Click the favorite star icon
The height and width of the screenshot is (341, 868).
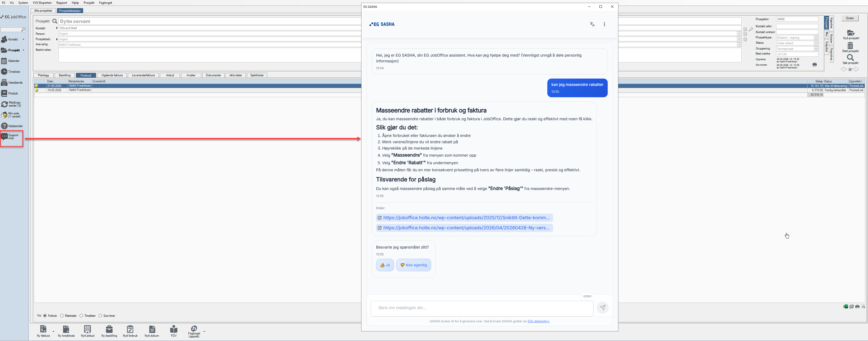850,69
